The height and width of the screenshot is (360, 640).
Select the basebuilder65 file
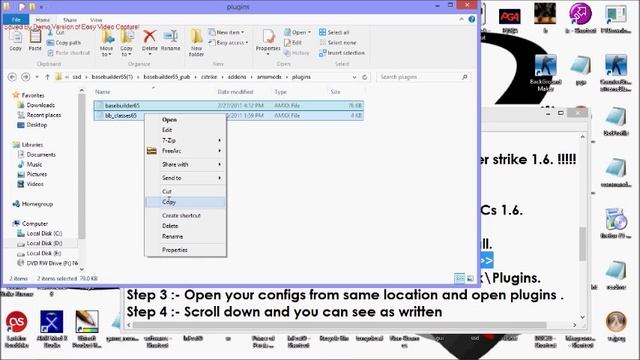pos(228,105)
